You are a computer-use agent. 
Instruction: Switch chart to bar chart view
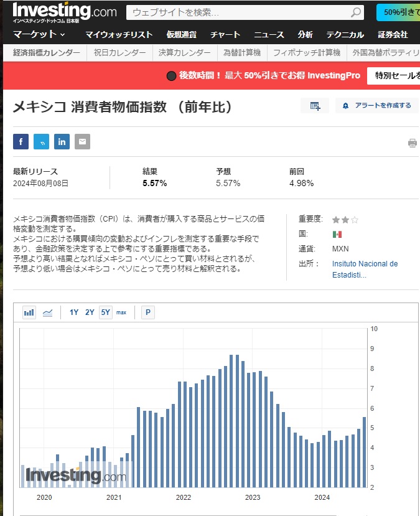[29, 312]
